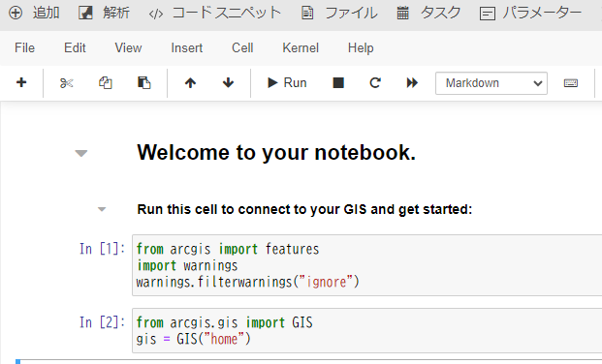The image size is (602, 364).
Task: Open the Edit menu
Action: (75, 48)
